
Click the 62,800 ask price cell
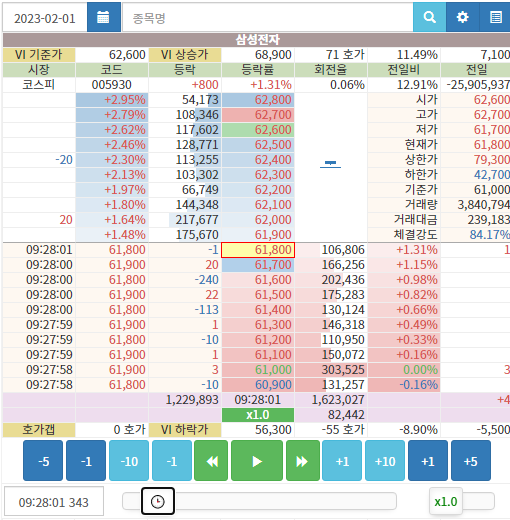pos(258,100)
